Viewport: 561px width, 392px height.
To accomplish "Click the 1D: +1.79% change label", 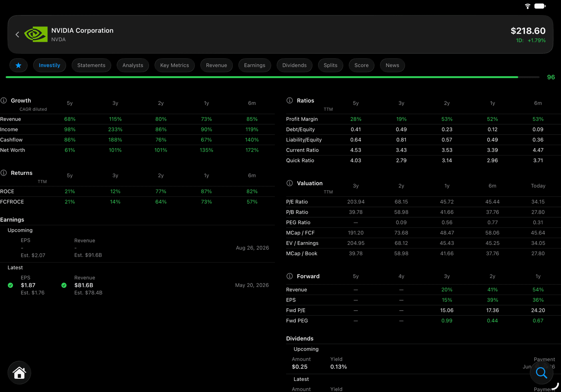I will point(531,40).
